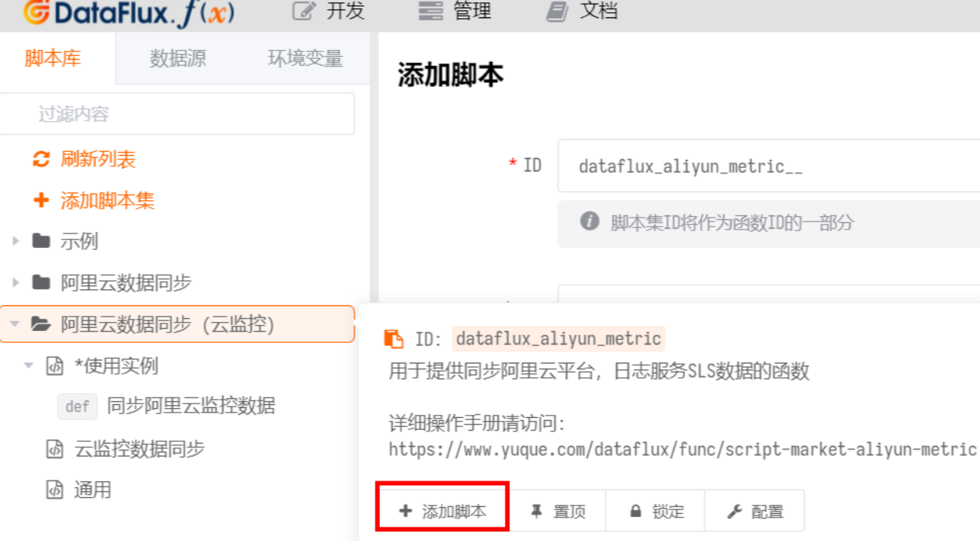This screenshot has height=541, width=980.
Task: Click the open folder icon of 阿里云数据同步（云监控）
Action: click(41, 324)
